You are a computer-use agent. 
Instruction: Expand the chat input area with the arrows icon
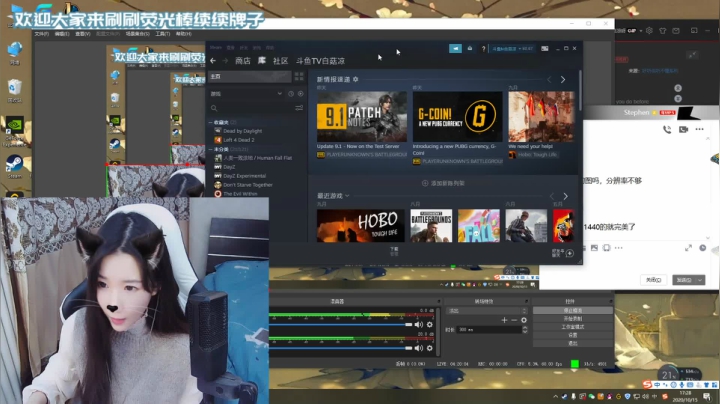pyautogui.click(x=688, y=248)
